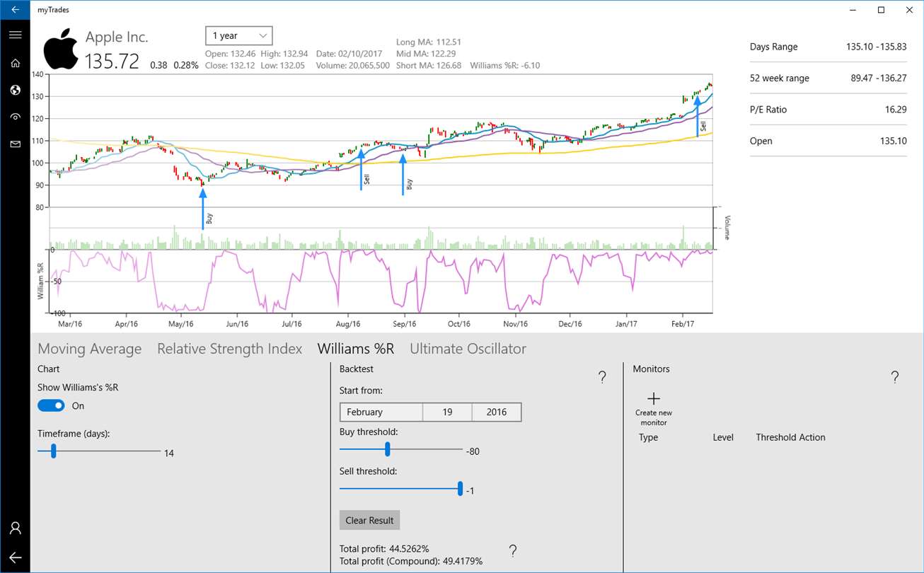Click the Volume axis label beside the chart

point(727,227)
